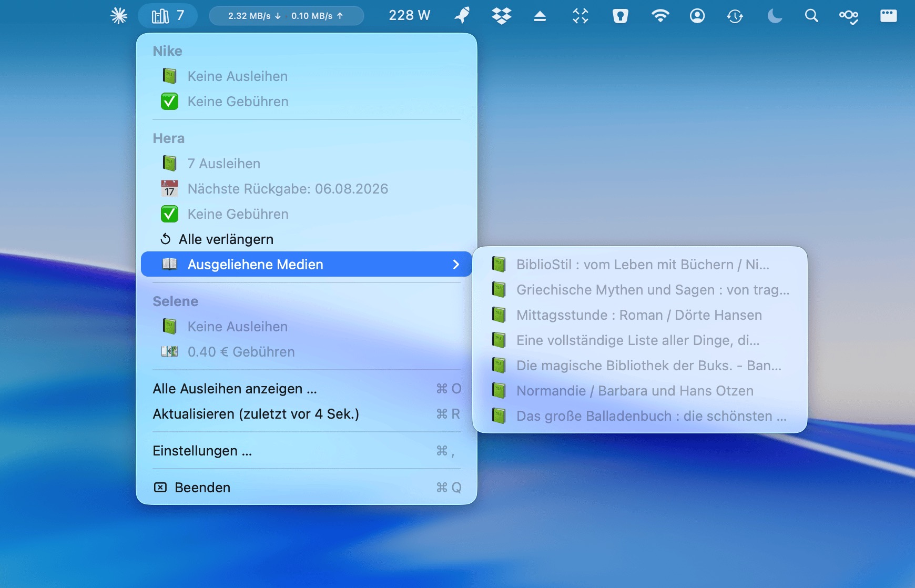Click the chevron arrow on Ausgeliehene Medien
915x588 pixels.
pos(456,265)
